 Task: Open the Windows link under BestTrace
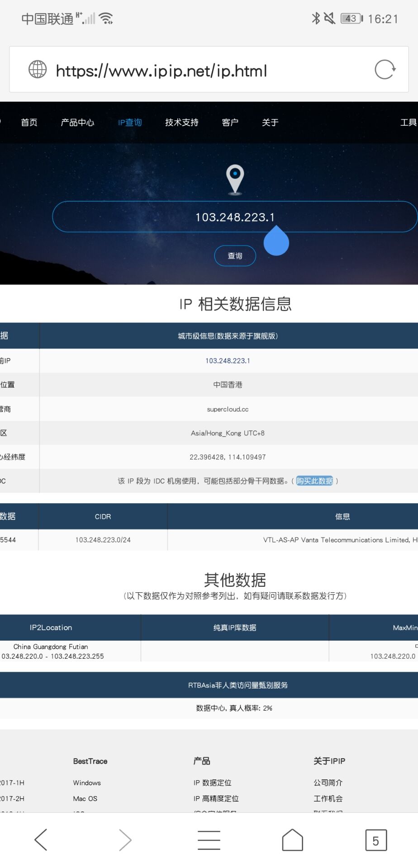pos(87,783)
